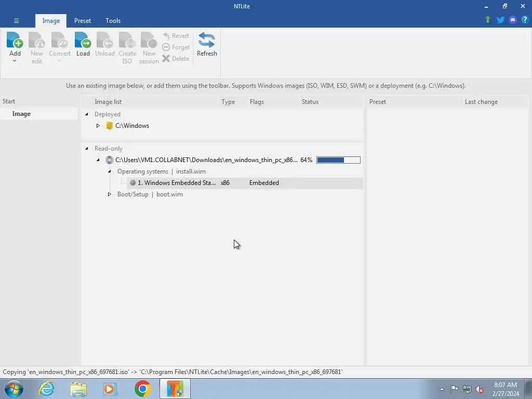Select Windows Embedded Standard image row

(245, 183)
